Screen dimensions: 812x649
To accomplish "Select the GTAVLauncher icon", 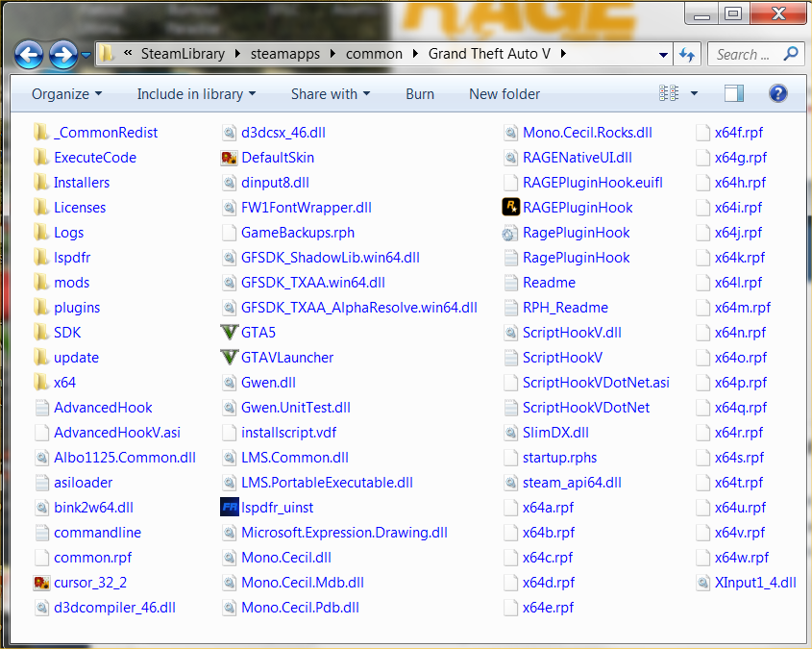I will point(229,357).
